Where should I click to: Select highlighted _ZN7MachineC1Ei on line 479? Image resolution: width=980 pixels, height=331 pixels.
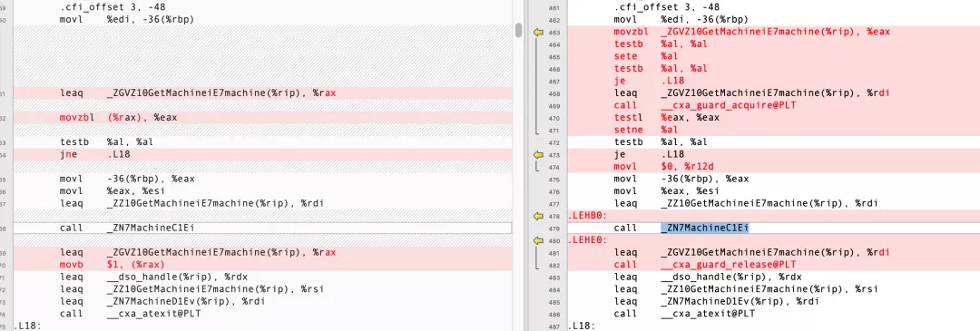pyautogui.click(x=704, y=228)
